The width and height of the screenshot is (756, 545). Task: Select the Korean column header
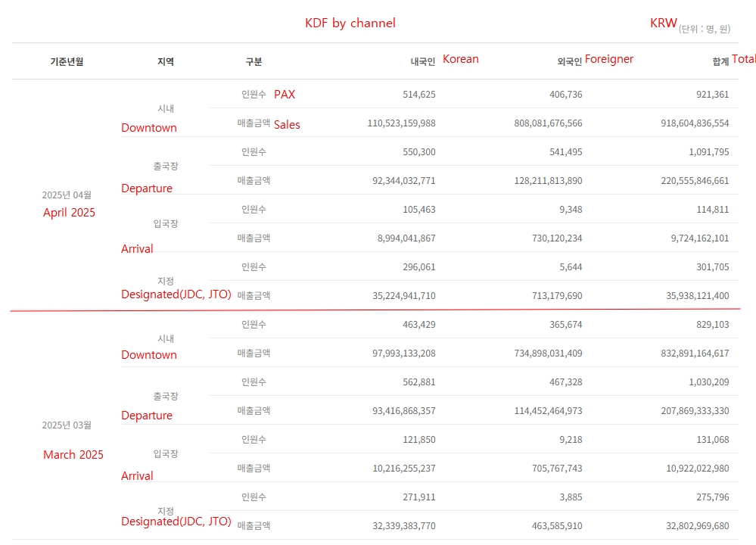pos(460,59)
